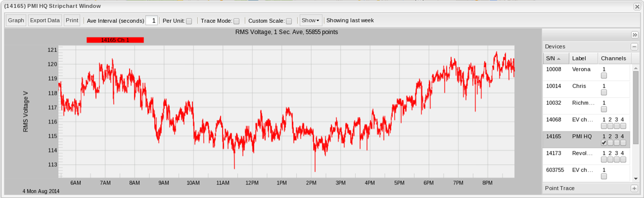Uncheck PMI HQ channel 1 checkbox
The image size is (644, 198).
[x=604, y=143]
